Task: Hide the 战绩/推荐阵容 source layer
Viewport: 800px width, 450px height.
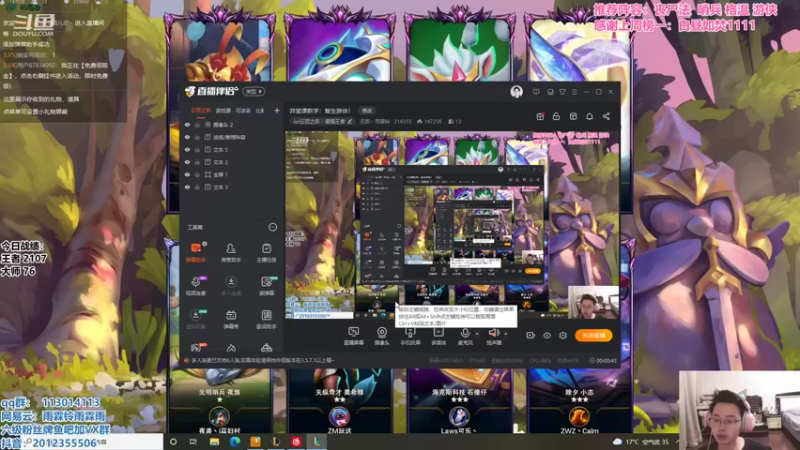Action: coord(187,137)
